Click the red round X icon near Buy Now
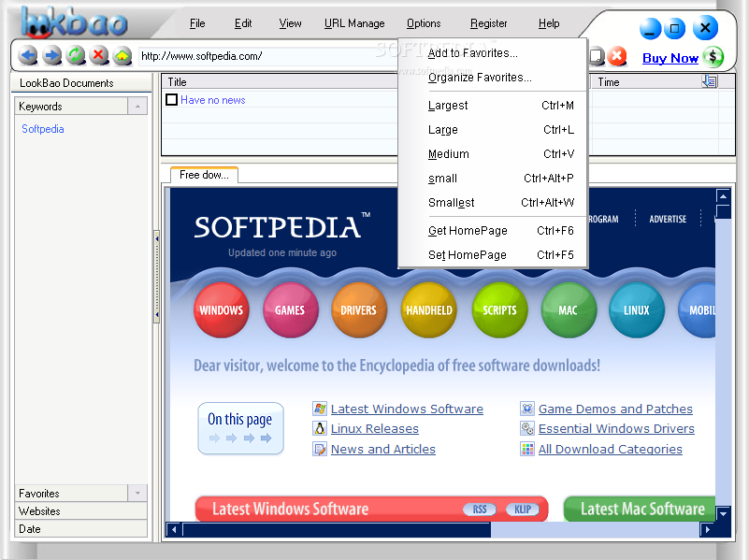 (616, 56)
